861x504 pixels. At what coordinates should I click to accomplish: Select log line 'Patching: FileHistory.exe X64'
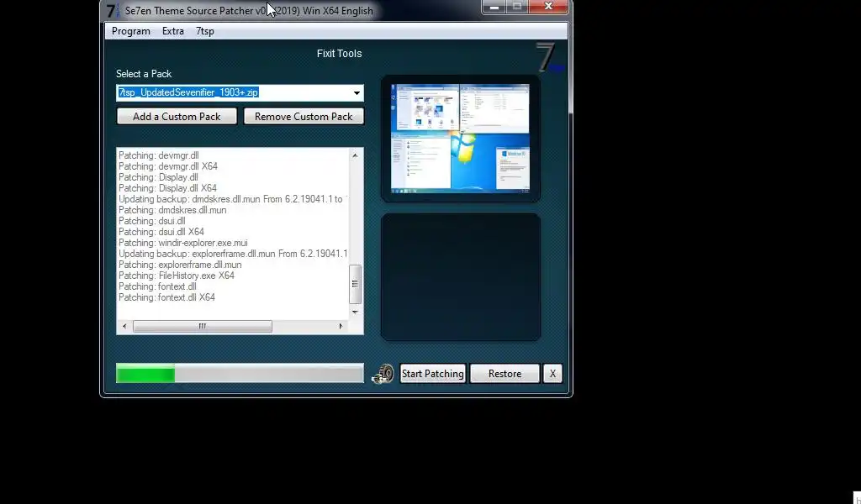(177, 276)
